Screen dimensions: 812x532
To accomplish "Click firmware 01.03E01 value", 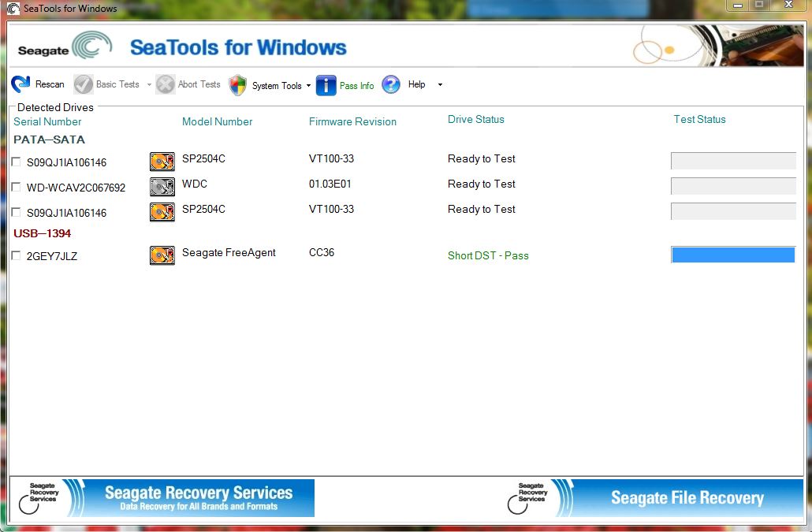I will [330, 184].
